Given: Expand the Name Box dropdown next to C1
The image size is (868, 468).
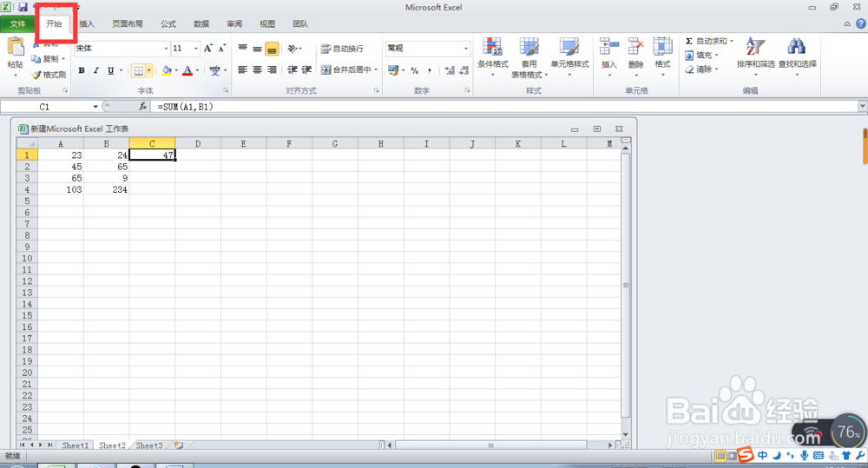Looking at the screenshot, I should [x=95, y=106].
